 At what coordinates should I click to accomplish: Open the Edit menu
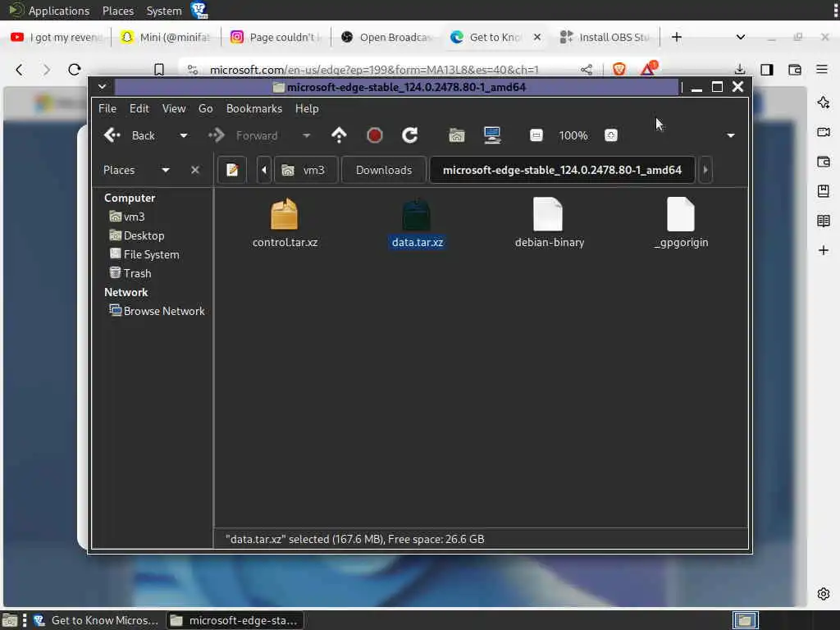(139, 108)
